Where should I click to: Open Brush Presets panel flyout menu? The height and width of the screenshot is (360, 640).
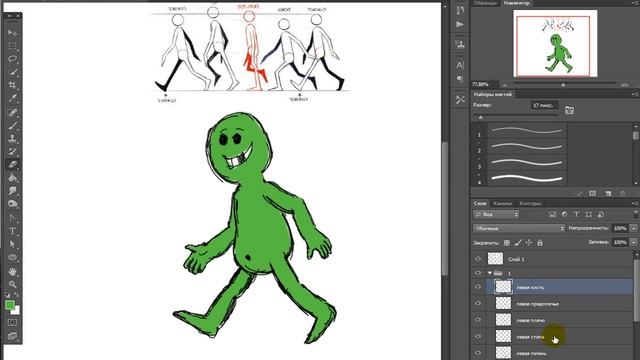pyautogui.click(x=634, y=94)
